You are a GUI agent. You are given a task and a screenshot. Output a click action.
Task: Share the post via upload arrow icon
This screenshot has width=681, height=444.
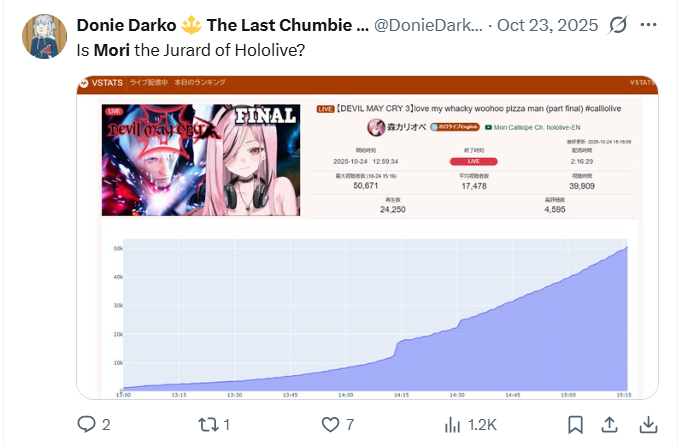(x=609, y=424)
